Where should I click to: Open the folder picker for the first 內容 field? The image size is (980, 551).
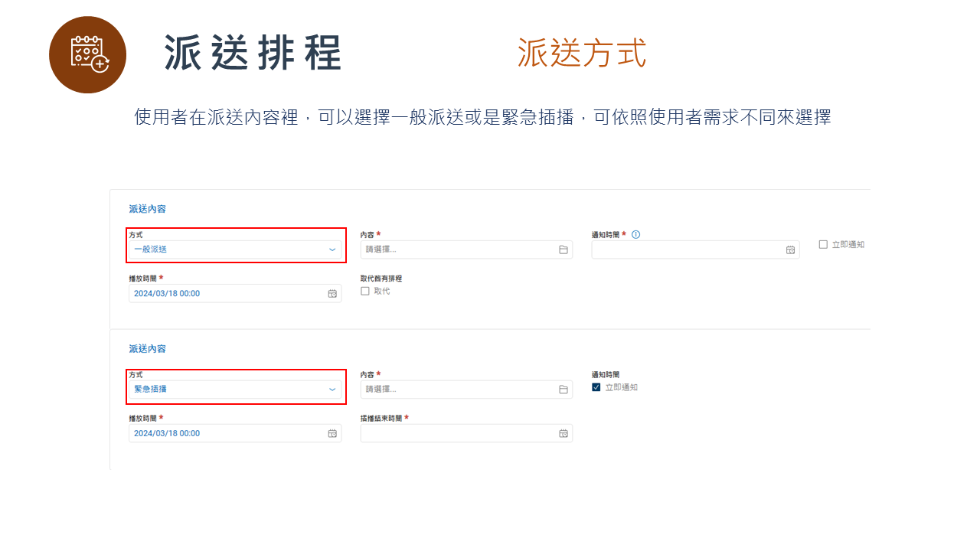[x=563, y=249]
